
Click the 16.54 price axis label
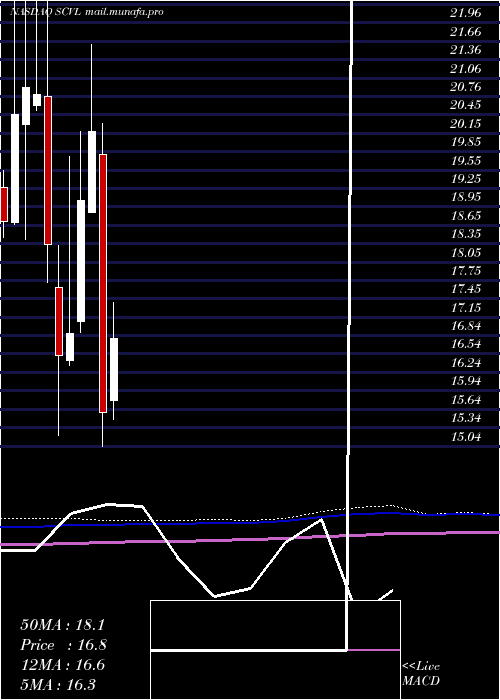(x=466, y=344)
